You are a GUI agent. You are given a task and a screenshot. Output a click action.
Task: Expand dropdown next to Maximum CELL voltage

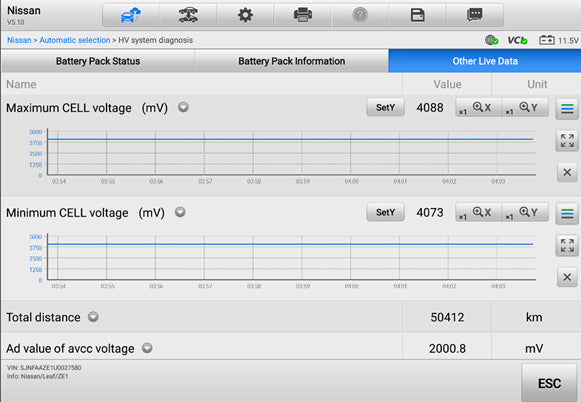[183, 107]
